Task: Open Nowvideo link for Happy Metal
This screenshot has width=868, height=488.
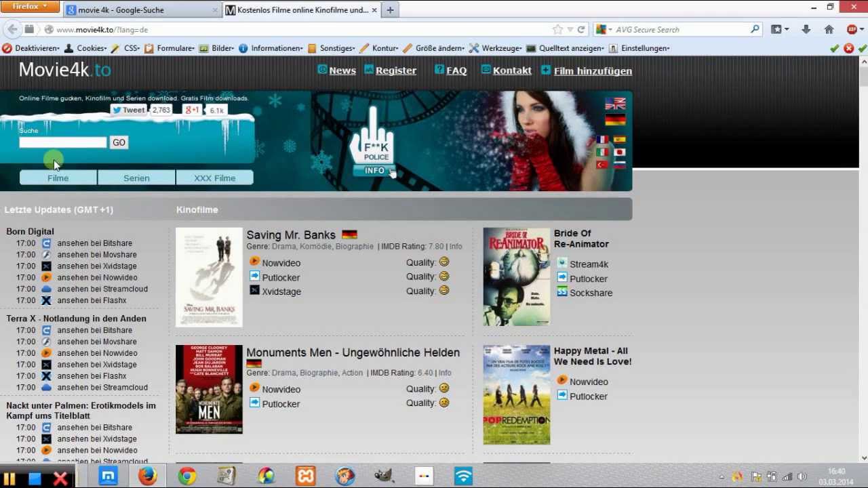Action: (589, 382)
